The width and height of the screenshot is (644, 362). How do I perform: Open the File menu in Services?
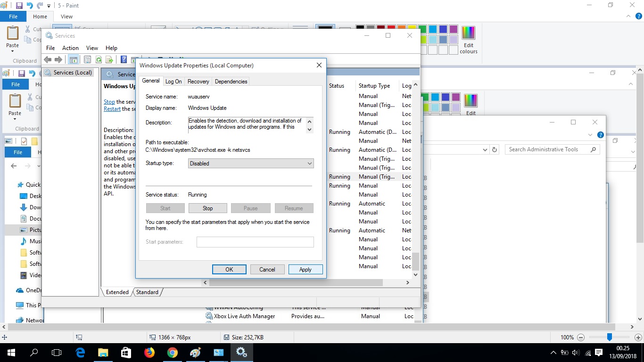pyautogui.click(x=50, y=48)
